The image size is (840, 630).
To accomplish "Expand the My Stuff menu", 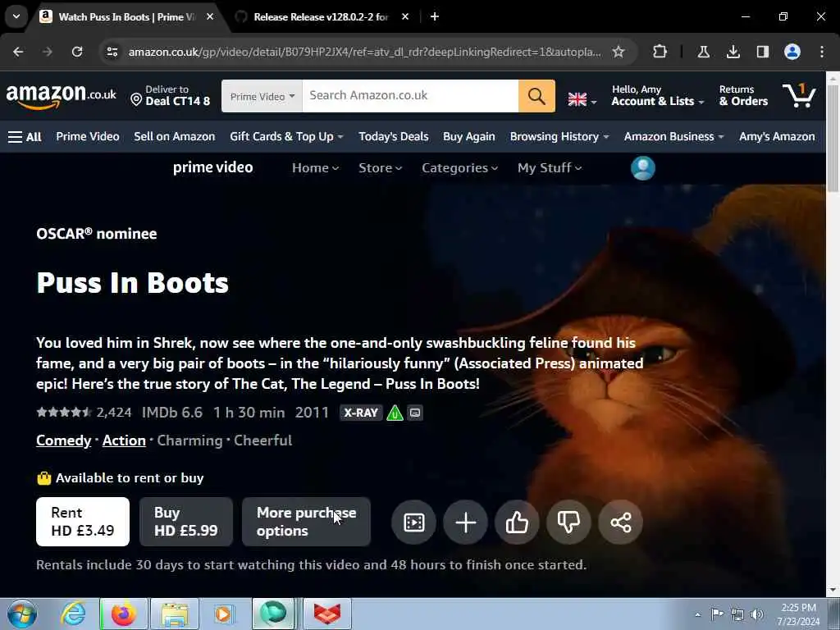I will (x=549, y=167).
